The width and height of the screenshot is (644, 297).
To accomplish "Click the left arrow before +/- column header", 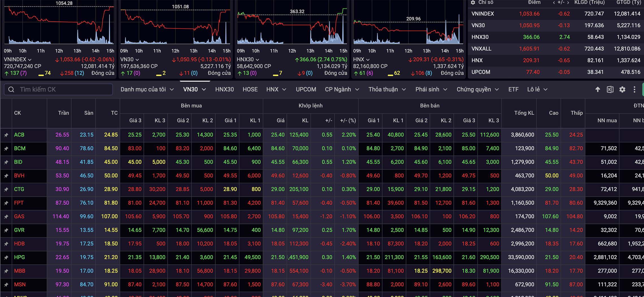I will pos(554,3).
